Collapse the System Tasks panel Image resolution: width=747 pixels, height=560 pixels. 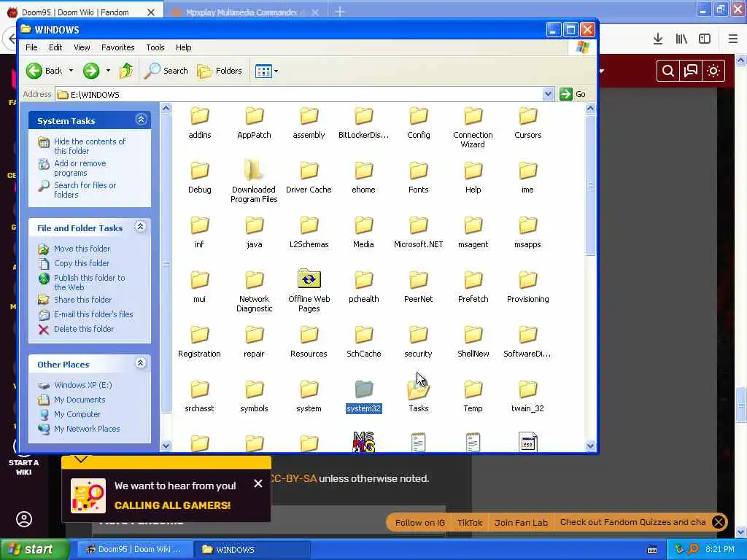click(141, 119)
